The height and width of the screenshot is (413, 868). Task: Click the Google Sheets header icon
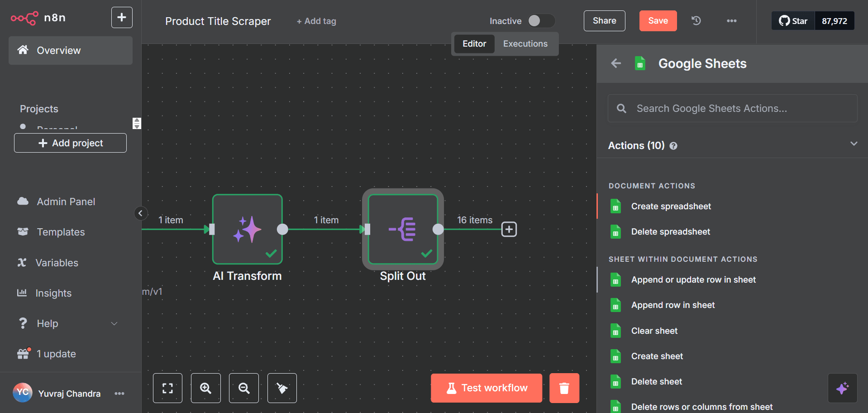[x=640, y=63]
